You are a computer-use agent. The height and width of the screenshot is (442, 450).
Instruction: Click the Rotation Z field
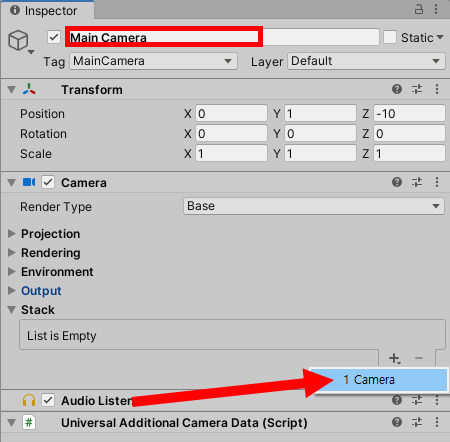point(409,133)
